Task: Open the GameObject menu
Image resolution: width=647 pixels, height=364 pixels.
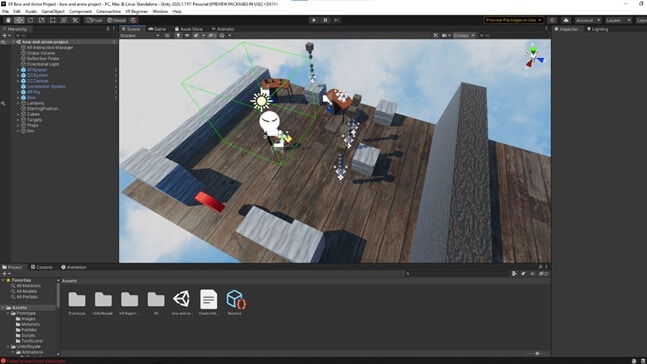Action: point(53,12)
